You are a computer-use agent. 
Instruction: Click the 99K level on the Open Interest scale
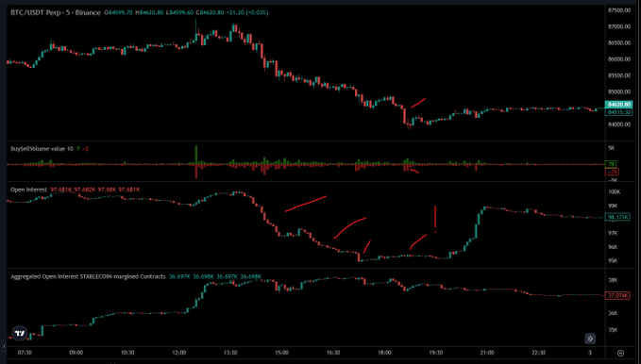click(x=613, y=206)
